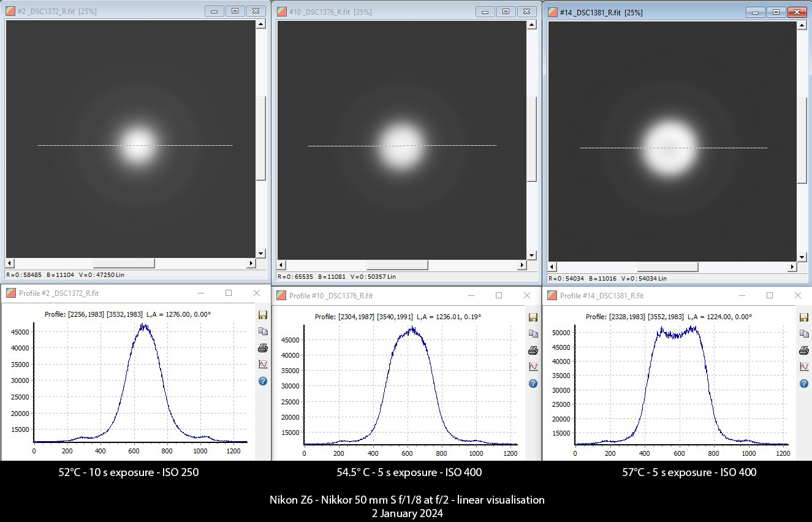Open the system menu icon of #2 _DSC1372_R.fit
The width and height of the screenshot is (812, 522).
click(10, 11)
